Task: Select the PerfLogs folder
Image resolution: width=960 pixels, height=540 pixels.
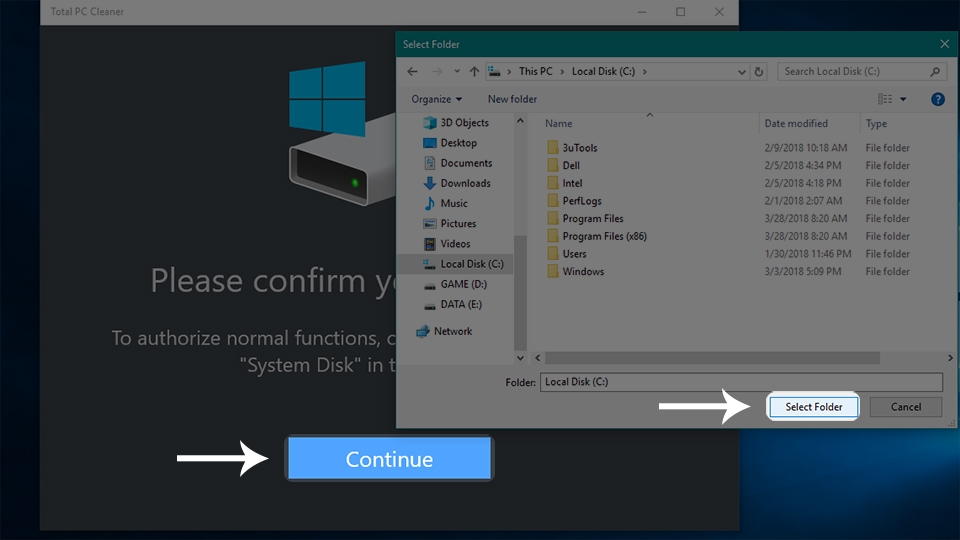Action: tap(574, 201)
